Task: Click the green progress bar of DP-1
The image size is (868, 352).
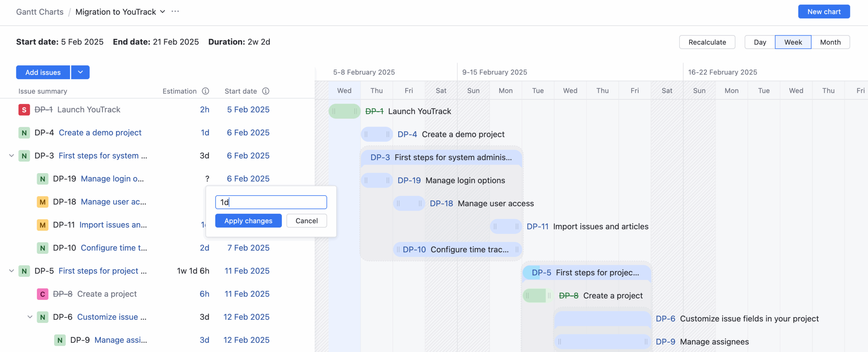Action: (344, 111)
